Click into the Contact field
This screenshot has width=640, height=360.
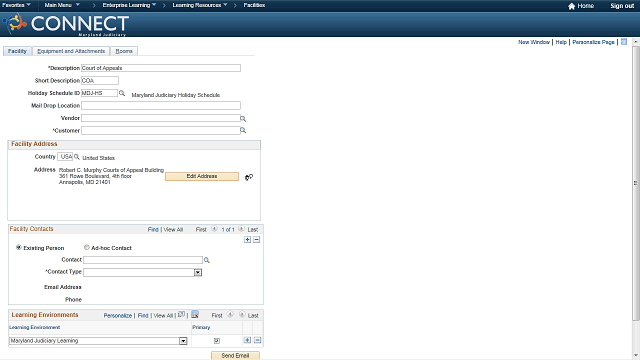click(143, 260)
